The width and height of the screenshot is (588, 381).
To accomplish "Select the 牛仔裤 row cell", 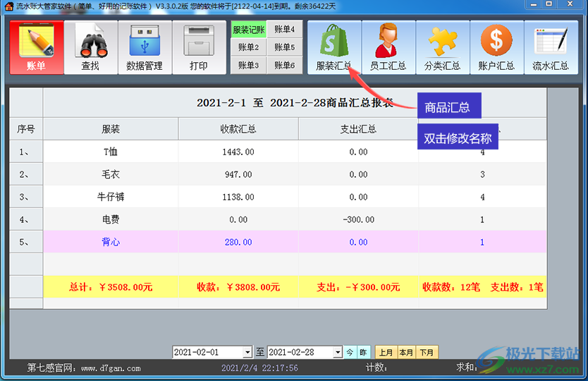I will pos(111,197).
